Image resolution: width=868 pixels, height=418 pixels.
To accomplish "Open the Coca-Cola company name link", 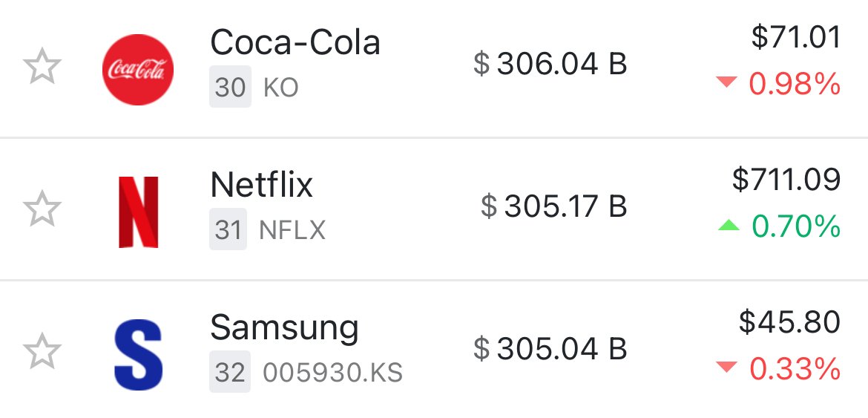I will click(x=295, y=43).
